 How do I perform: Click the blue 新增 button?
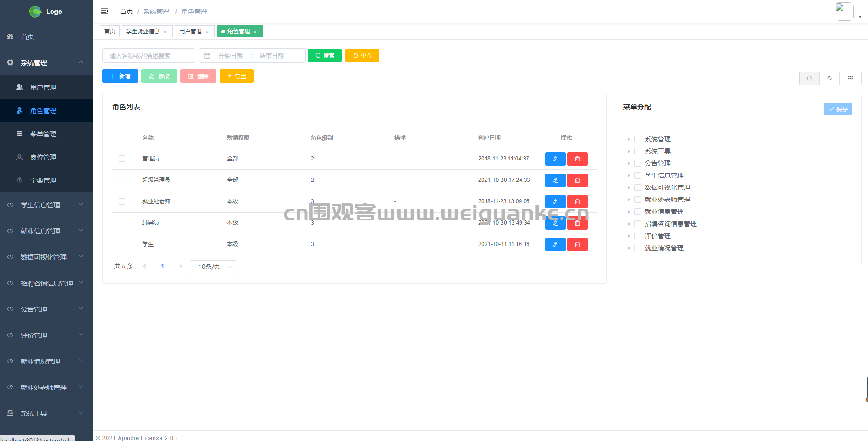coord(120,76)
